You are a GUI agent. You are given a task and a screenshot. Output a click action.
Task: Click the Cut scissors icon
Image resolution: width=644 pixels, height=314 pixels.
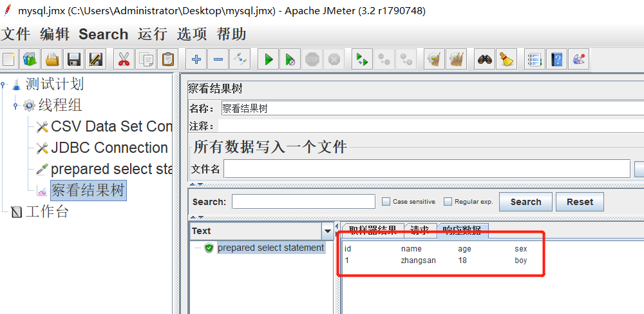[123, 59]
